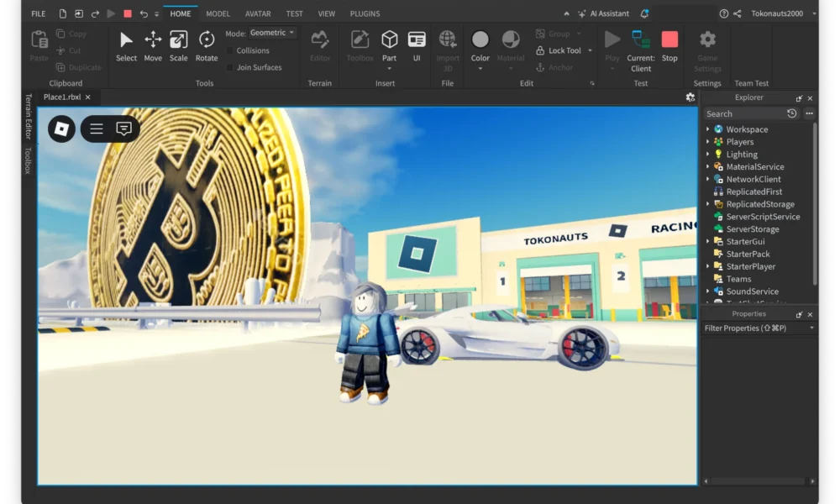This screenshot has width=840, height=504.
Task: Expand the Workspace tree node
Action: (707, 129)
